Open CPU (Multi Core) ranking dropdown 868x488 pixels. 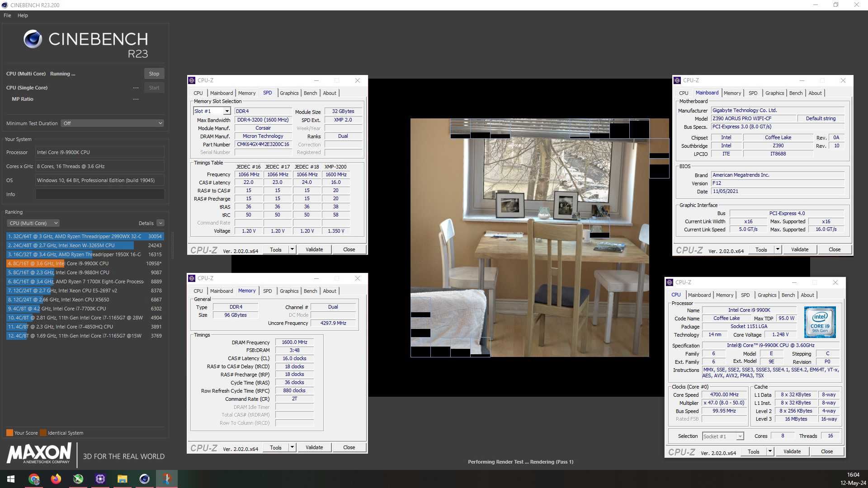click(x=33, y=223)
